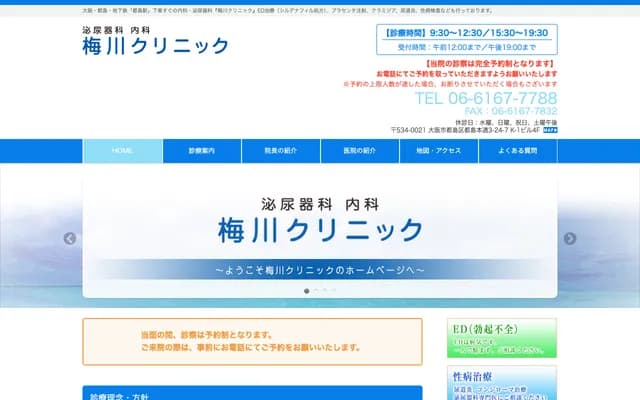Click the previous slide arrow on carousel
The image size is (640, 400).
(x=70, y=238)
